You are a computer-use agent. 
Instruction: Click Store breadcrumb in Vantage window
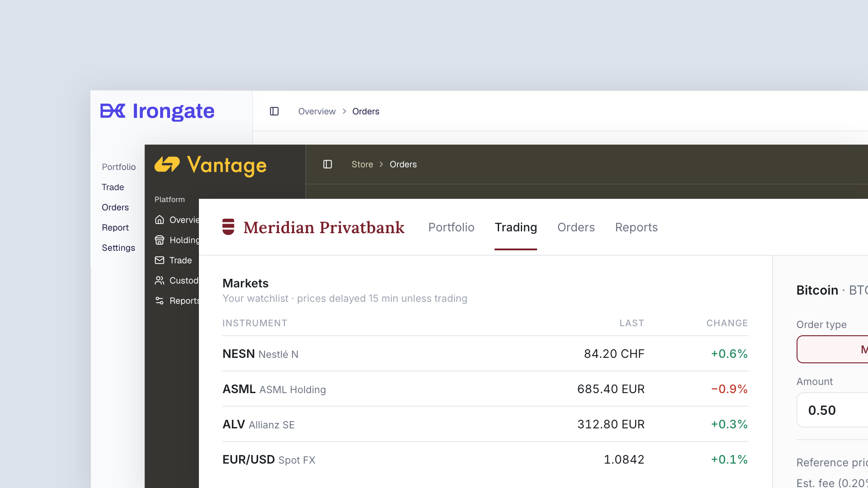pos(363,164)
